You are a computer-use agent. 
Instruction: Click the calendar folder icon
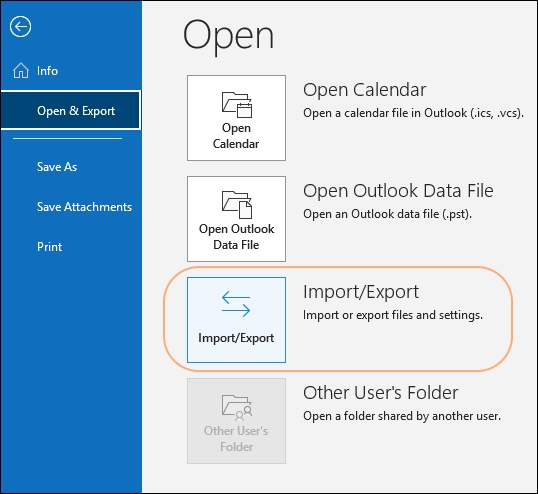237,104
